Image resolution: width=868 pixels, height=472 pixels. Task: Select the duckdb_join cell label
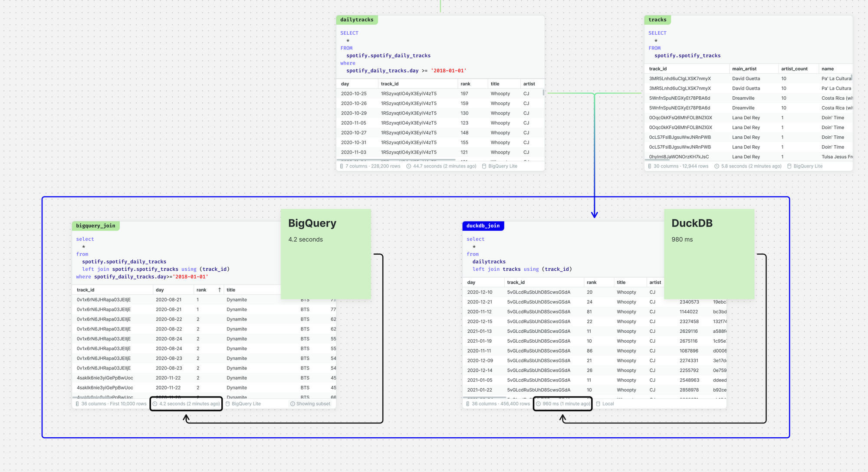(x=483, y=226)
